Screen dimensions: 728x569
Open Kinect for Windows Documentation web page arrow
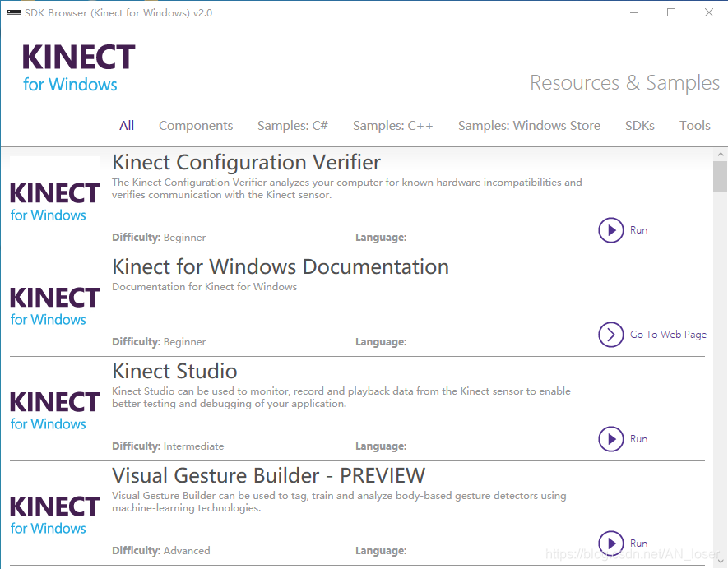(610, 335)
